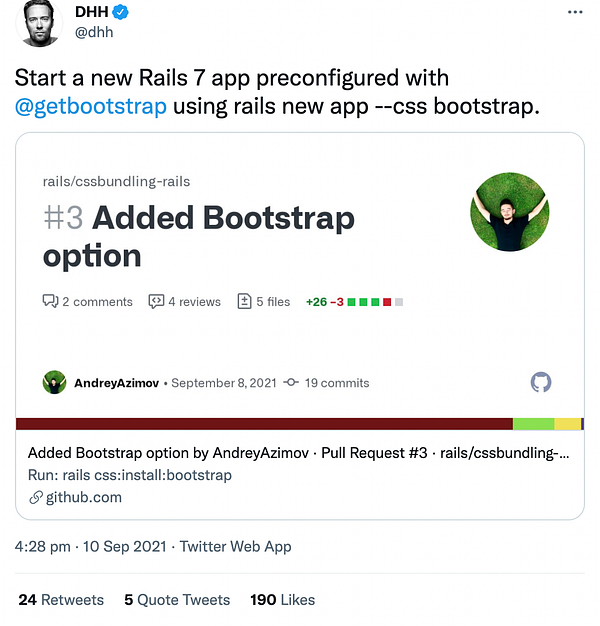Click the small AndreyAzimov avatar icon
This screenshot has width=600, height=626.
pyautogui.click(x=54, y=382)
